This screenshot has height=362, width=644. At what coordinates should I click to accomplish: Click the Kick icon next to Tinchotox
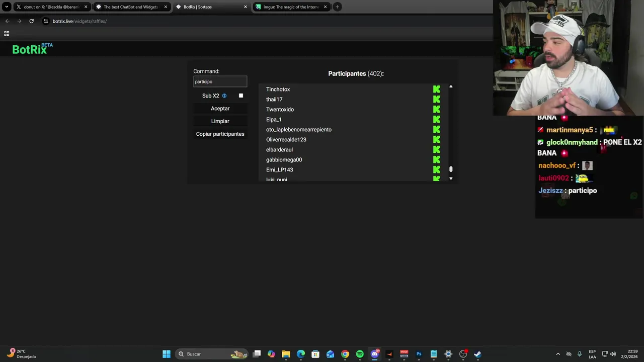436,89
